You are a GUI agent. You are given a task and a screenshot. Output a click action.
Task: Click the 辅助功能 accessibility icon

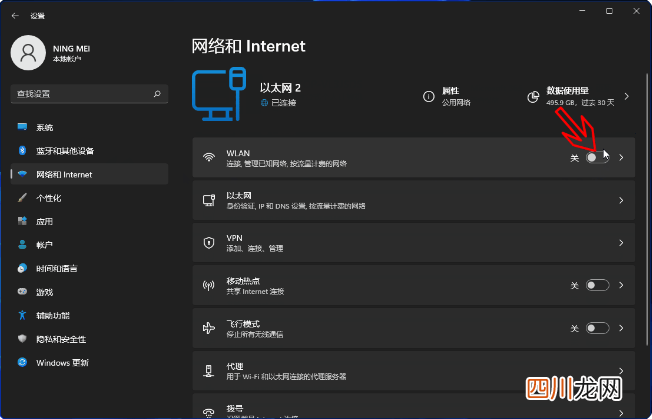pyautogui.click(x=22, y=315)
